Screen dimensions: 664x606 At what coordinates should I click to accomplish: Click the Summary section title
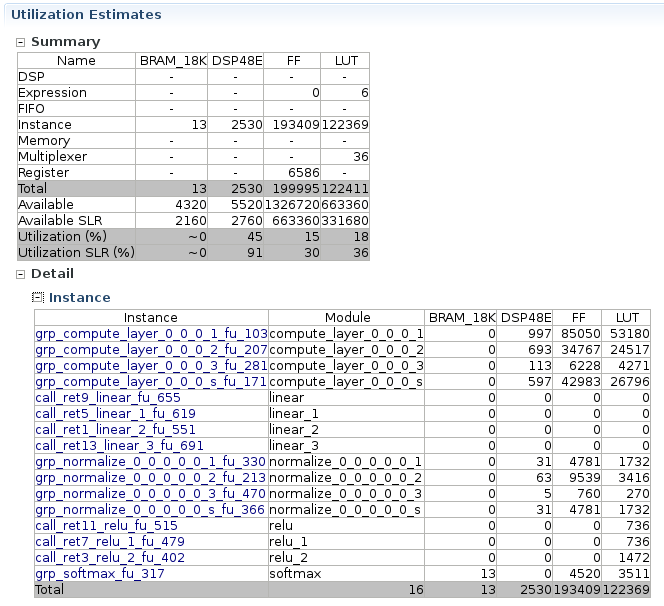66,42
